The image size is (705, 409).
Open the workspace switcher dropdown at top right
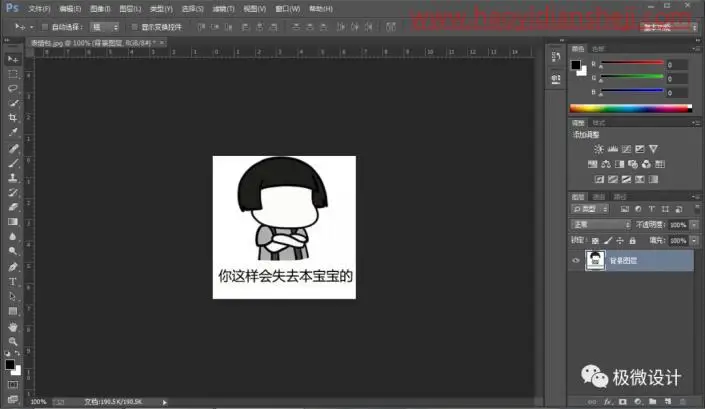point(669,27)
